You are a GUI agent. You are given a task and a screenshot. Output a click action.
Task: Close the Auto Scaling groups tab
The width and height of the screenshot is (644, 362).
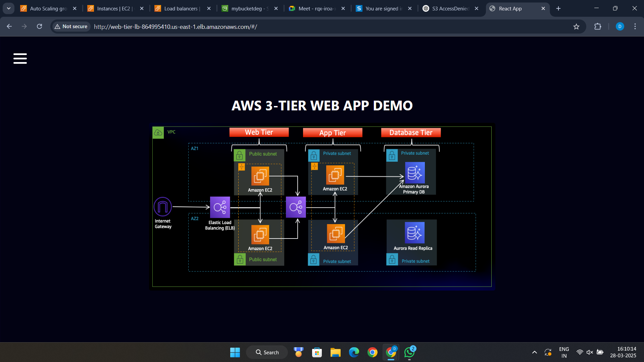tap(75, 9)
